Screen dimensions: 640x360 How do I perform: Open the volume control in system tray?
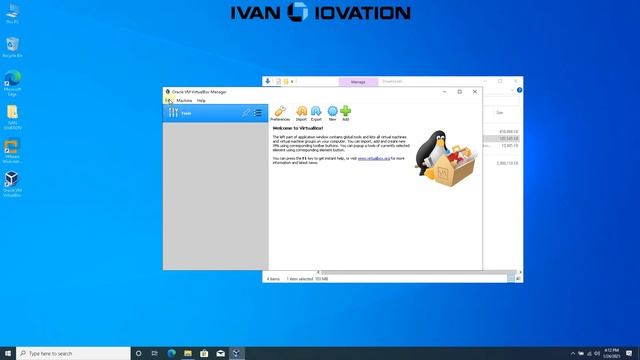pos(597,353)
